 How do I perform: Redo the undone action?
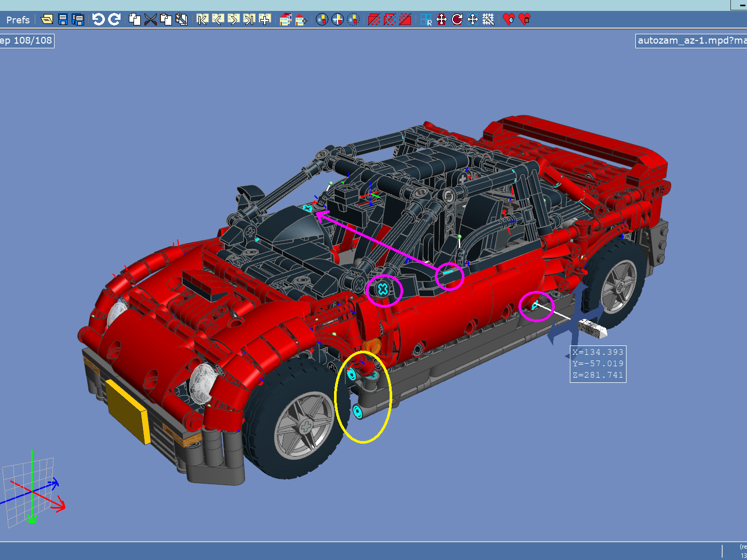tap(113, 19)
